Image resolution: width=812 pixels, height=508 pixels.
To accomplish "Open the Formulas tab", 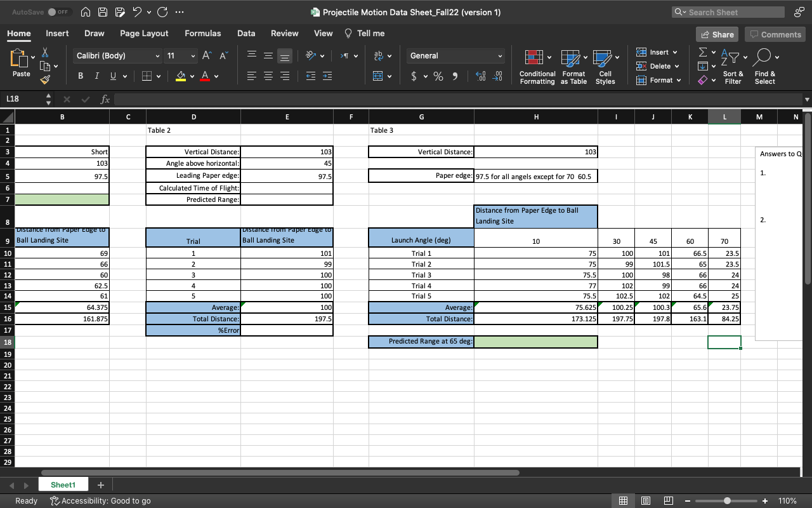I will (203, 34).
